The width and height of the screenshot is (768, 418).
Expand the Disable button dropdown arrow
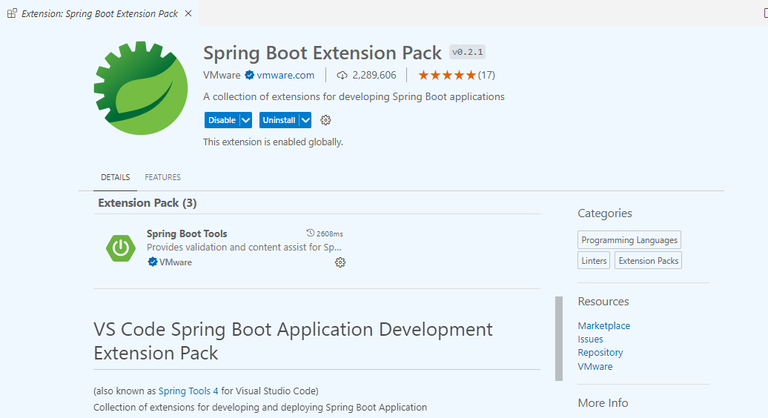click(x=246, y=120)
